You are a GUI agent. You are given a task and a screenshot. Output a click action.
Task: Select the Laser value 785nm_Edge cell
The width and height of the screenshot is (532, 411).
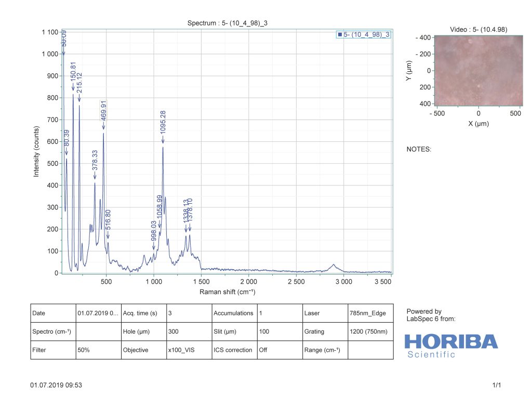[x=370, y=313]
